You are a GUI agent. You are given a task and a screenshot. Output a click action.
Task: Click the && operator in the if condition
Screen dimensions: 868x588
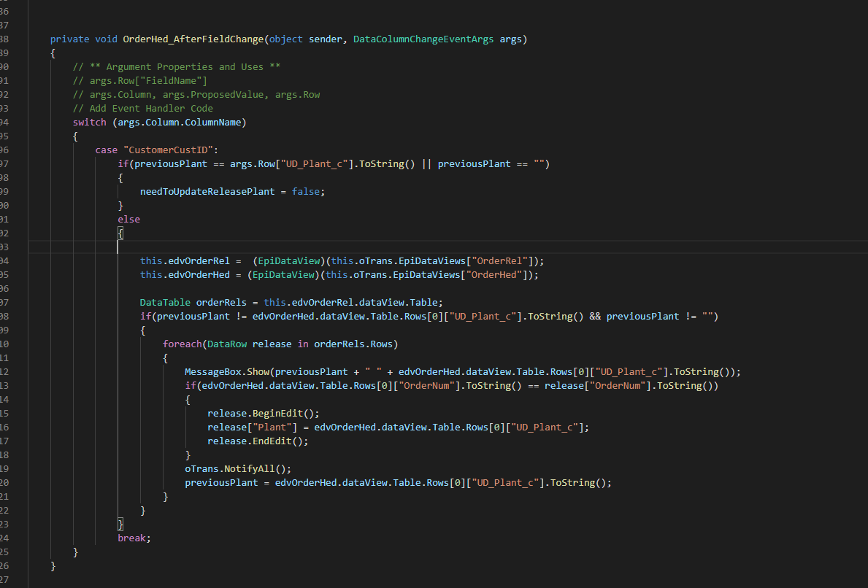coord(595,317)
